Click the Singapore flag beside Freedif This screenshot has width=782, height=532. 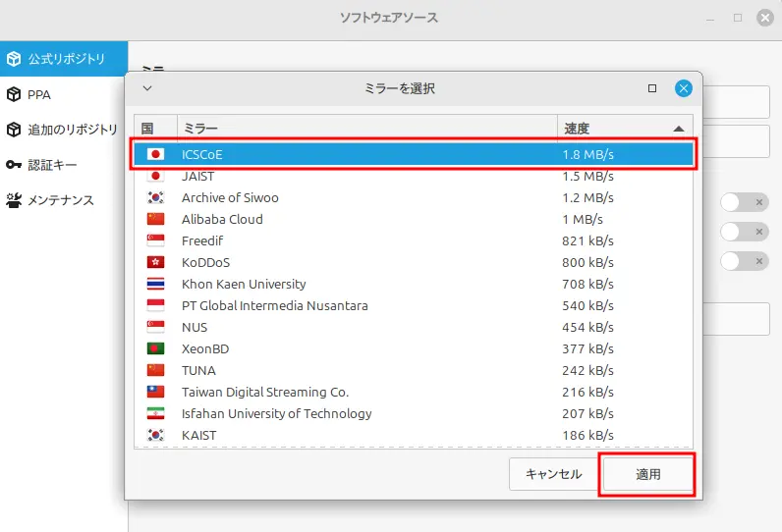155,240
